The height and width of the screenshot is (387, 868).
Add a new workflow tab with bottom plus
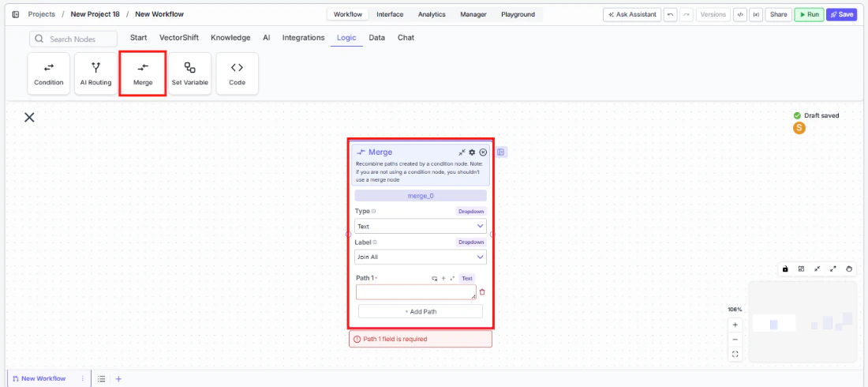coord(118,378)
